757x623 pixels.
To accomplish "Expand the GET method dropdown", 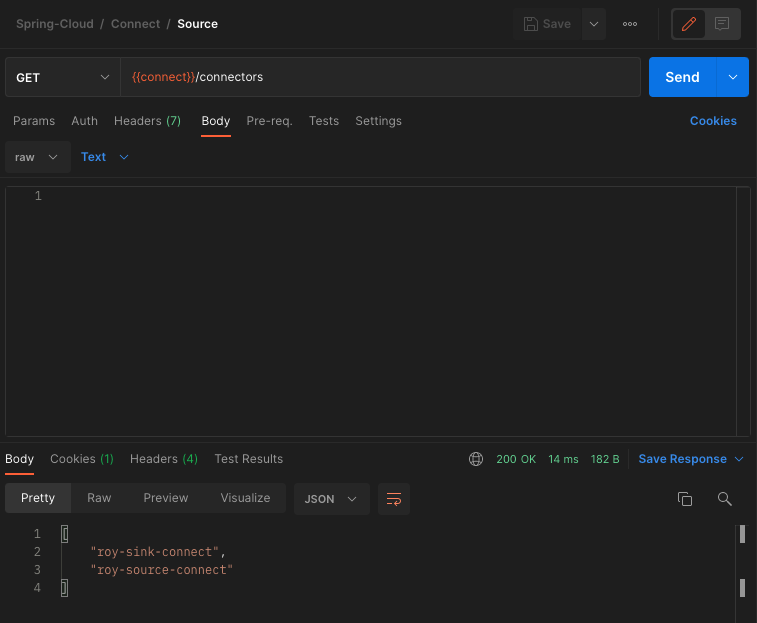I will coord(62,77).
